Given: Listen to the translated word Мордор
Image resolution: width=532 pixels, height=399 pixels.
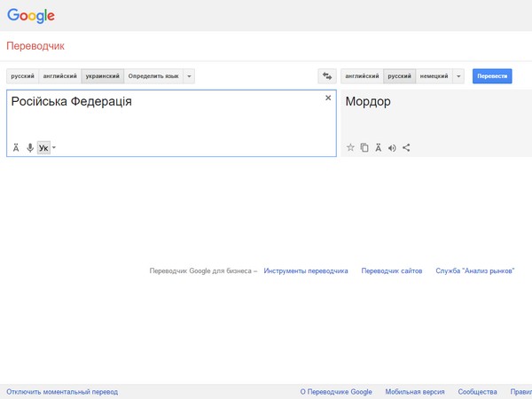Looking at the screenshot, I should [392, 148].
